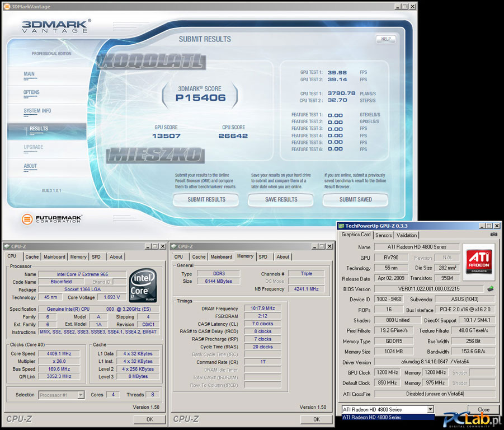The height and width of the screenshot is (430, 504).
Task: Expand the Processor #1 selection combo box
Action: coord(81,395)
